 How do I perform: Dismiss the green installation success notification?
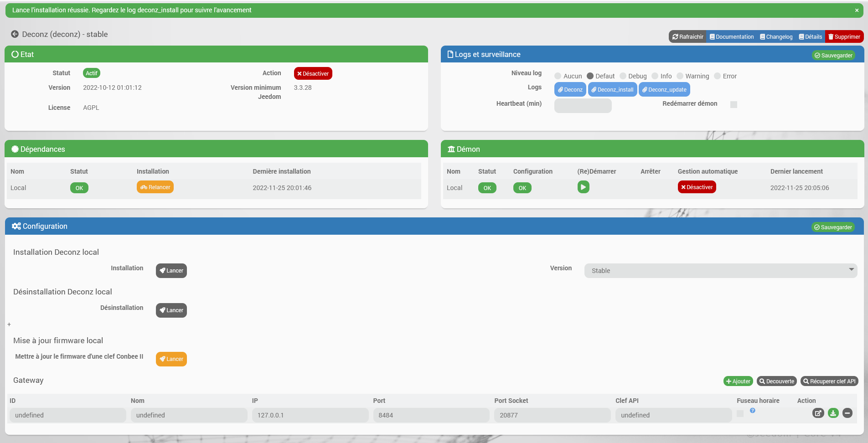[857, 10]
